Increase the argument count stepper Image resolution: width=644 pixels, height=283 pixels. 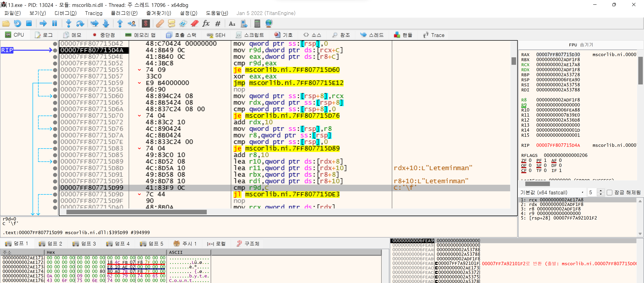tap(601, 191)
